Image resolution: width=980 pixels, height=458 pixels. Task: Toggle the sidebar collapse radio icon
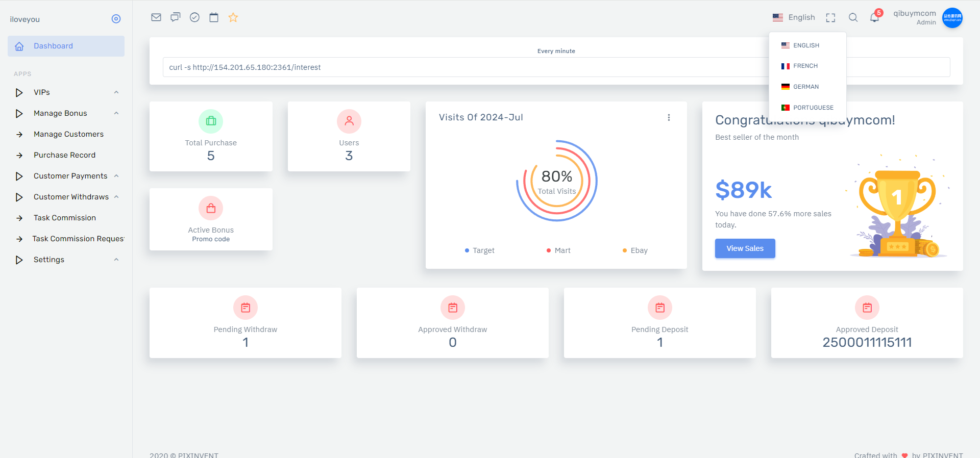[116, 19]
